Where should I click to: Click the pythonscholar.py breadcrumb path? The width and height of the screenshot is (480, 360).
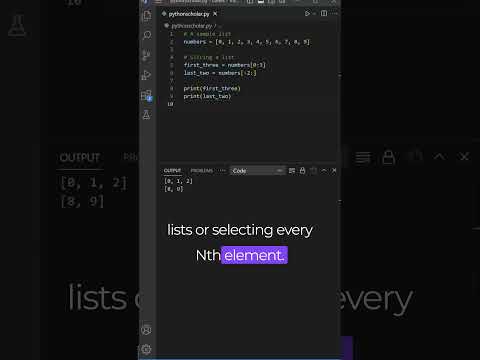coord(192,26)
